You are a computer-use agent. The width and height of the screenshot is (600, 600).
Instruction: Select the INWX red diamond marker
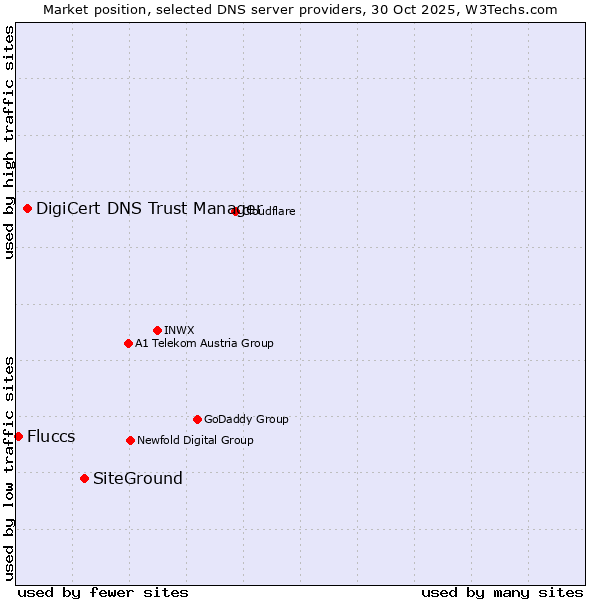pyautogui.click(x=157, y=330)
